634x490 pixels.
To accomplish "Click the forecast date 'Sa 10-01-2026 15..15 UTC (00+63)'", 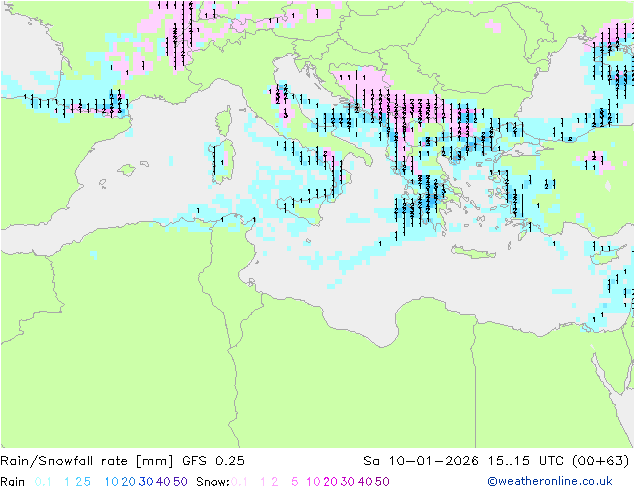I will pyautogui.click(x=496, y=461).
